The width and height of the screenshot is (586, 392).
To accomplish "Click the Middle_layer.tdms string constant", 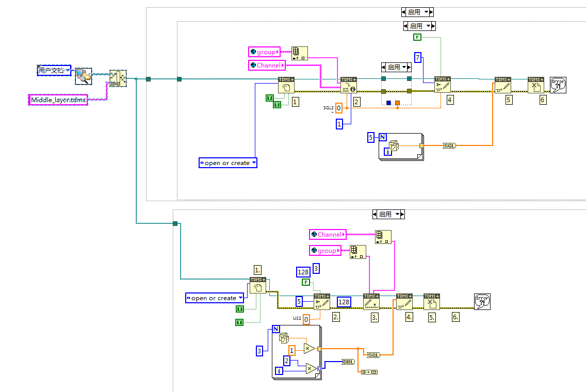I will click(x=58, y=100).
